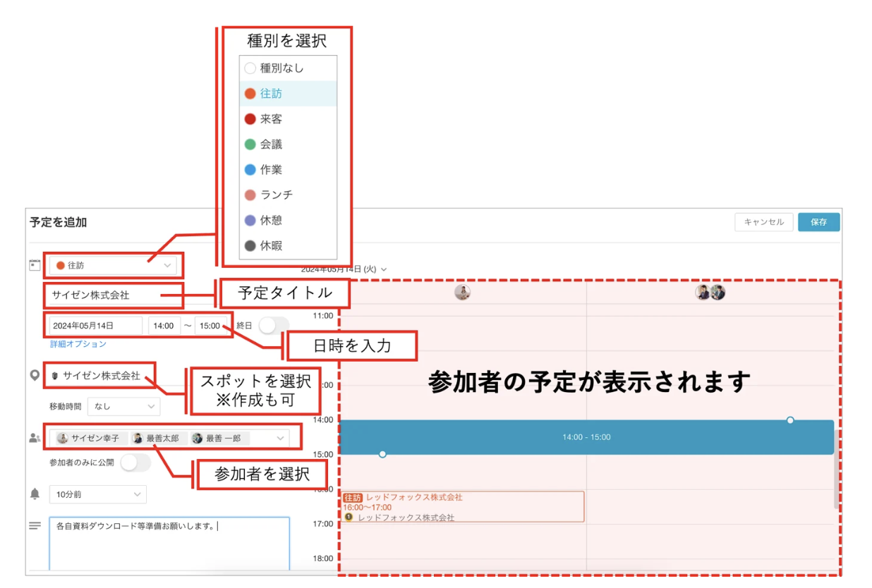Click the green 会議 color dot
The image size is (872, 588).
pos(250,145)
